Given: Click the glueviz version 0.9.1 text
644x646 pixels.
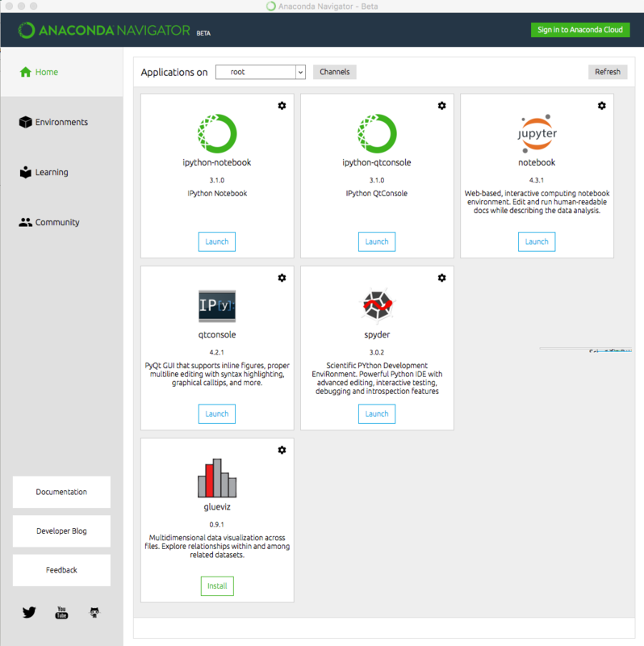Looking at the screenshot, I should pos(216,524).
